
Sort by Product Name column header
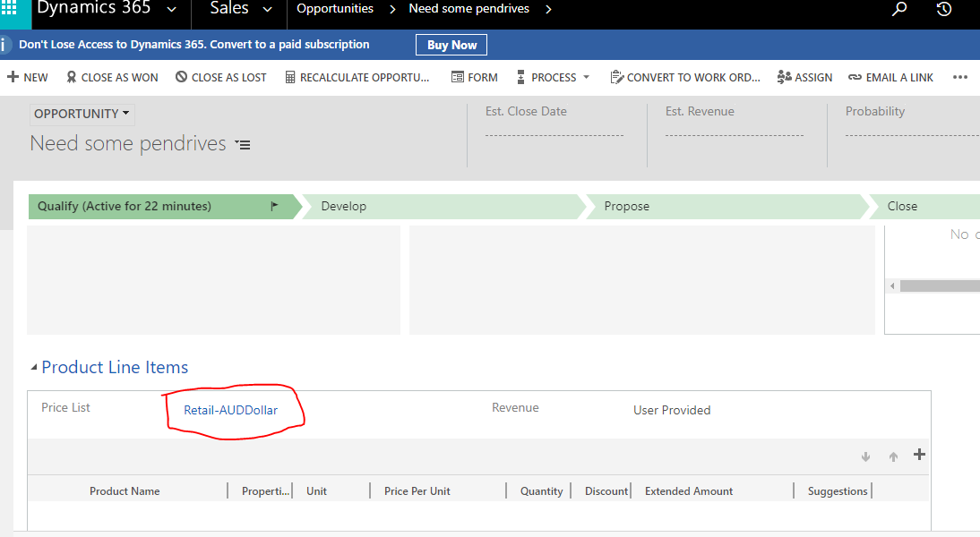[x=125, y=491]
